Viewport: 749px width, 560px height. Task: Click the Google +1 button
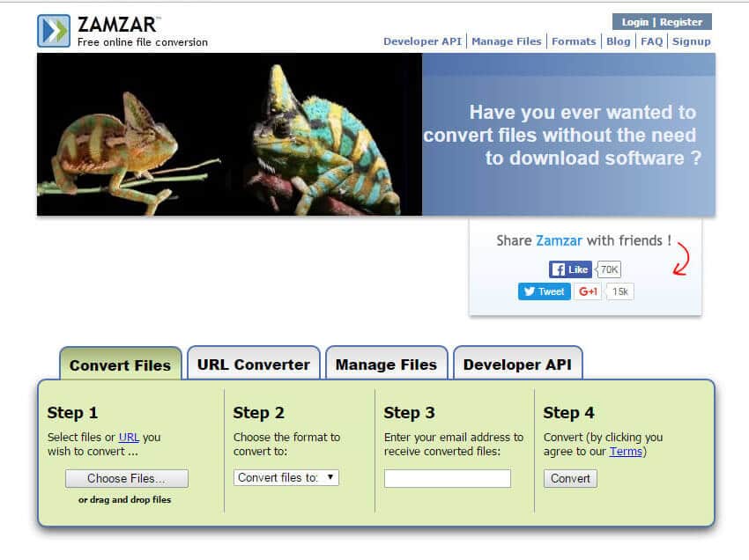click(588, 291)
